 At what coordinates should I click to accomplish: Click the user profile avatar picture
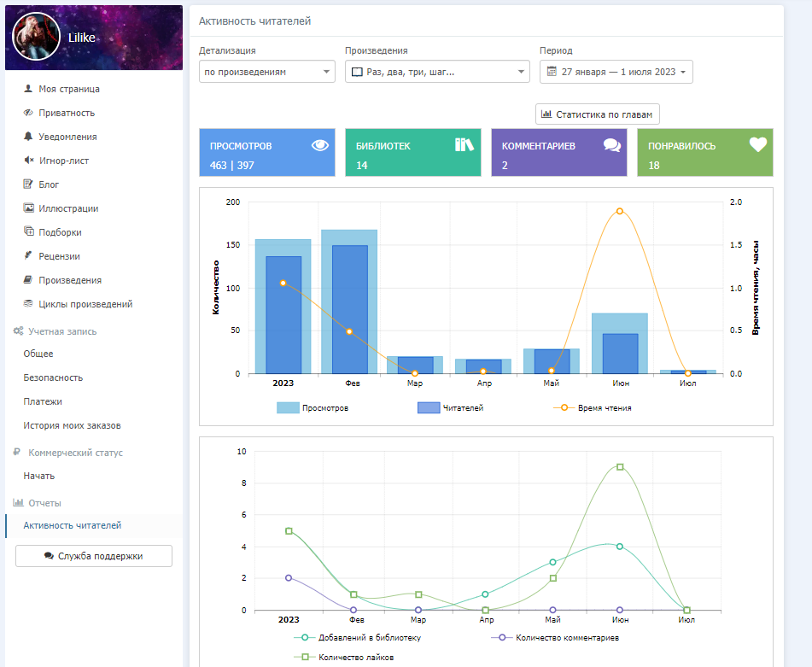click(x=36, y=37)
